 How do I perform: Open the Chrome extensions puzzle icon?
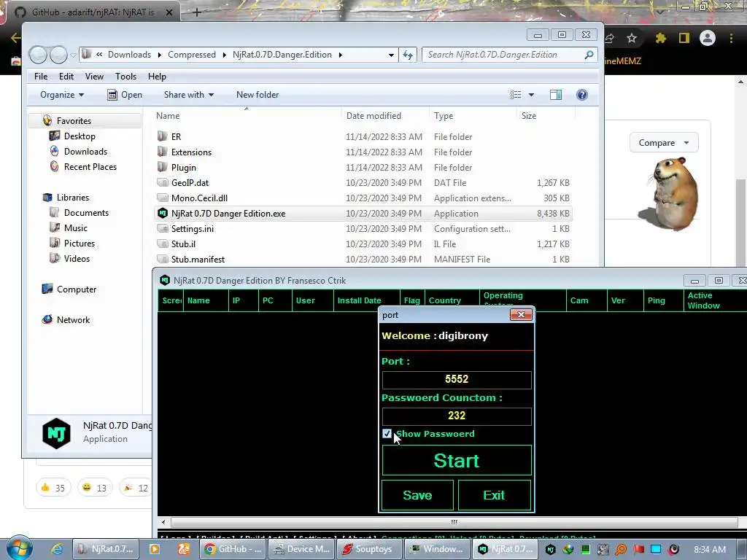660,38
